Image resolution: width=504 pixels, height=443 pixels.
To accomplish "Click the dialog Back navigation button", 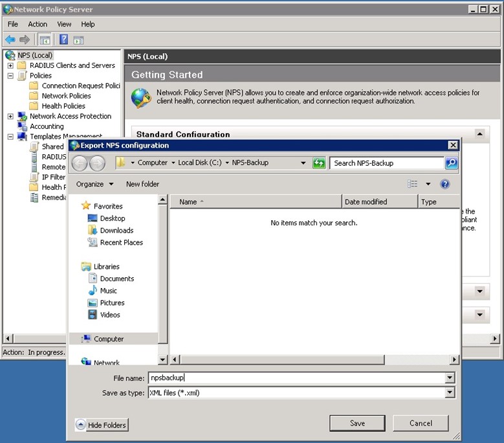I will (x=79, y=163).
